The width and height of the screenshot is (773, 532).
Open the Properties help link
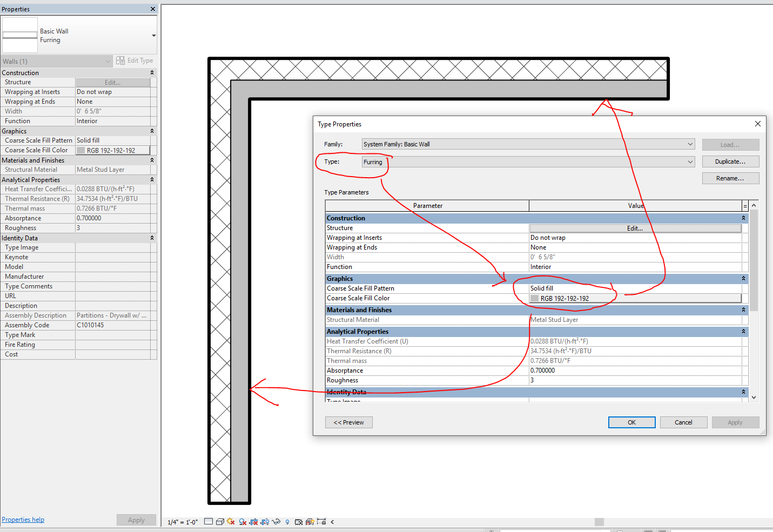coord(23,519)
